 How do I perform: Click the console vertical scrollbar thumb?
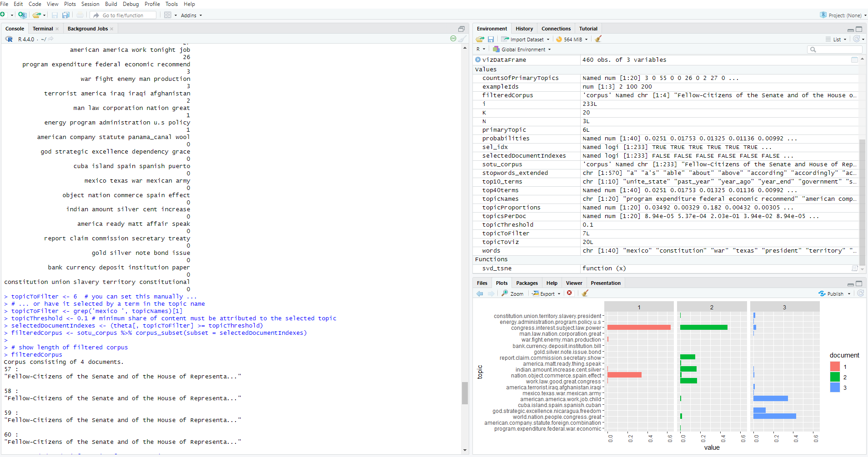click(465, 393)
